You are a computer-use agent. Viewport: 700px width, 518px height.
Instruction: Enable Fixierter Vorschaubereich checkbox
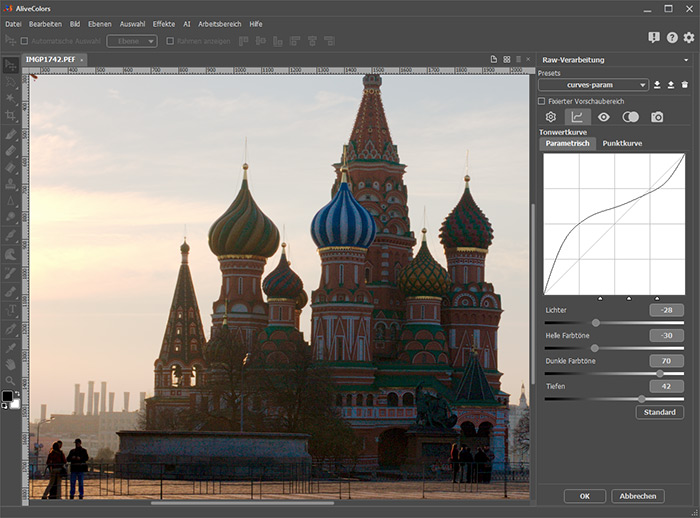coord(542,101)
